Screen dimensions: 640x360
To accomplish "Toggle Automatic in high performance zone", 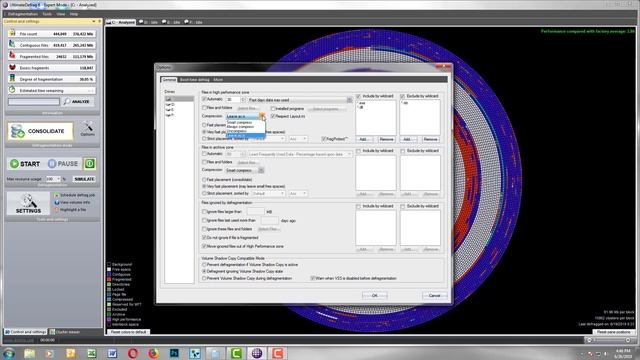I will point(204,99).
